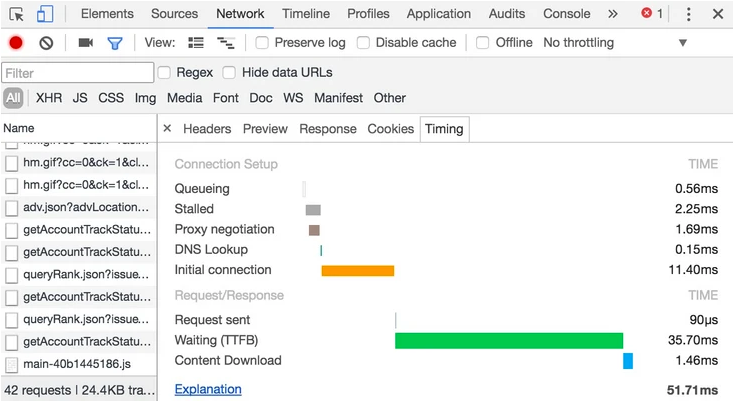Toggle the blue filter funnel icon
This screenshot has width=735, height=401.
(115, 43)
